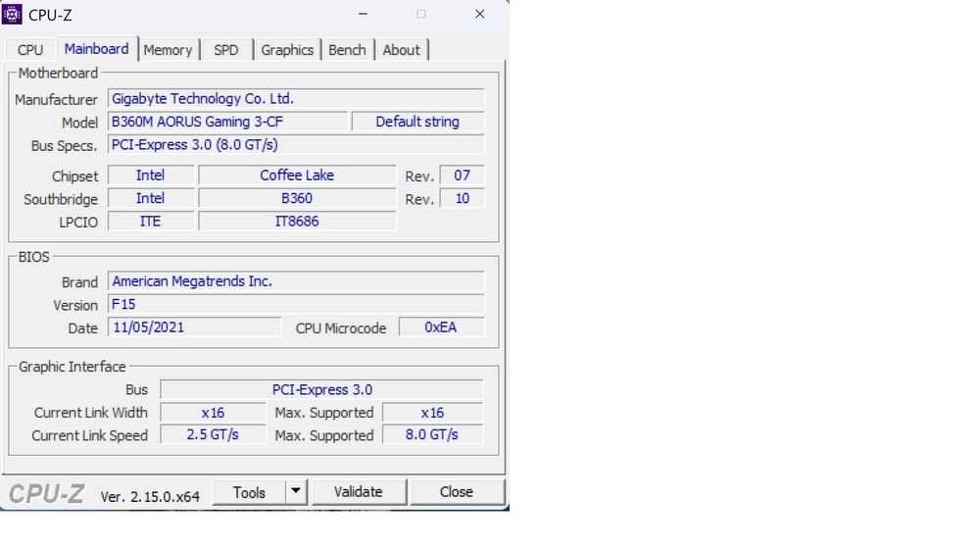Switch to the Graphics tab

tap(287, 50)
